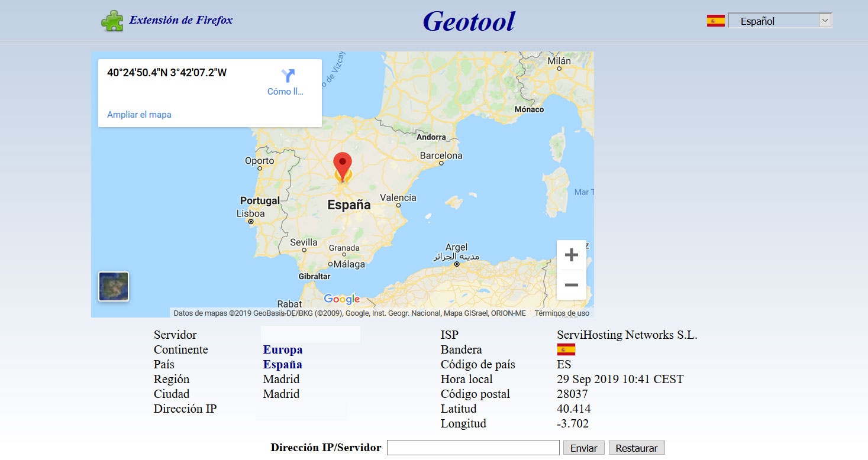Click the Andorra label on the map
This screenshot has width=868, height=460.
(431, 137)
